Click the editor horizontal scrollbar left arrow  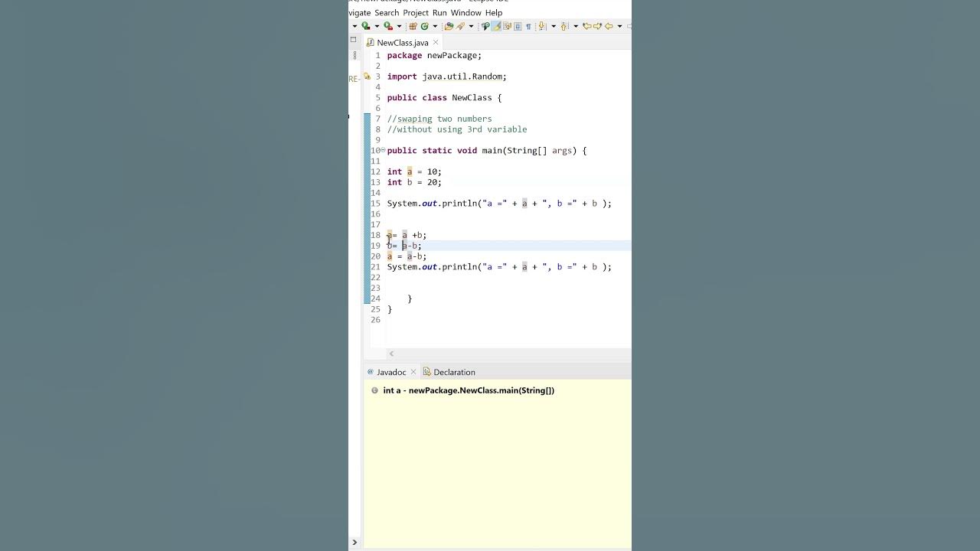(x=391, y=354)
